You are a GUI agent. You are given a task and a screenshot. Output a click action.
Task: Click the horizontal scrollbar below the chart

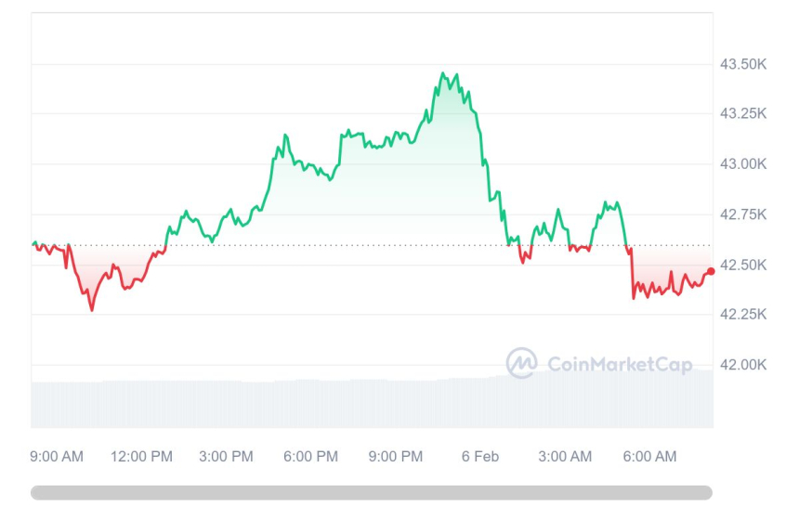(372, 493)
